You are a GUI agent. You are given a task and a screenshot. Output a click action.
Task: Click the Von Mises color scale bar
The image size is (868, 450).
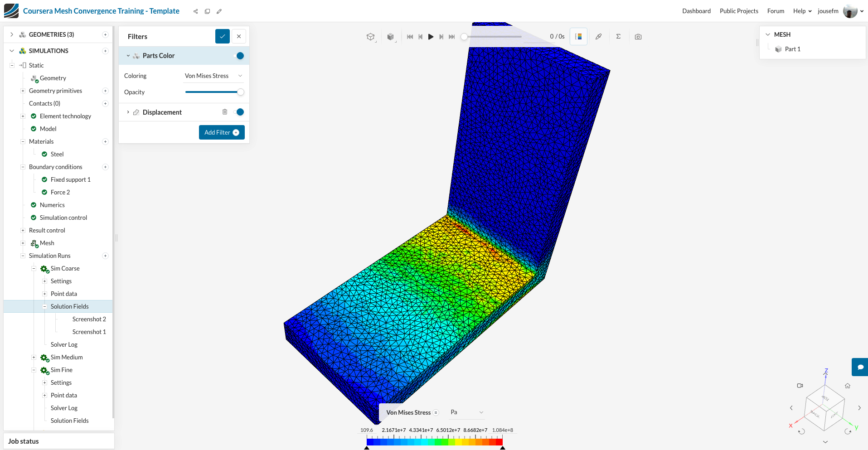pos(435,442)
